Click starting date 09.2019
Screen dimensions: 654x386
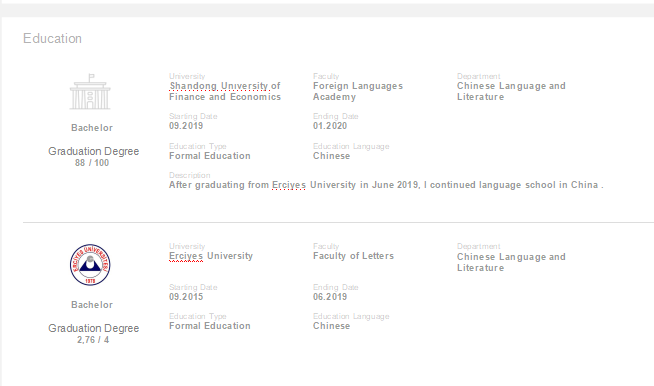[x=186, y=126]
